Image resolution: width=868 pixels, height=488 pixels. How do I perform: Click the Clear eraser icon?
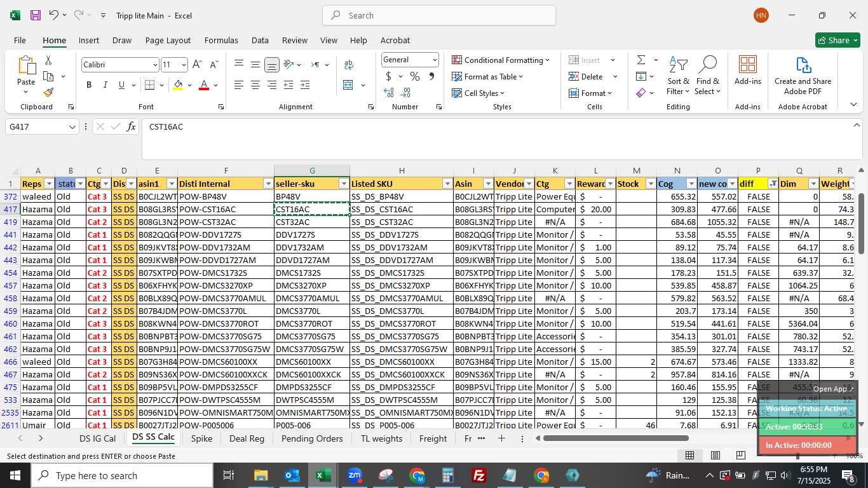click(641, 93)
